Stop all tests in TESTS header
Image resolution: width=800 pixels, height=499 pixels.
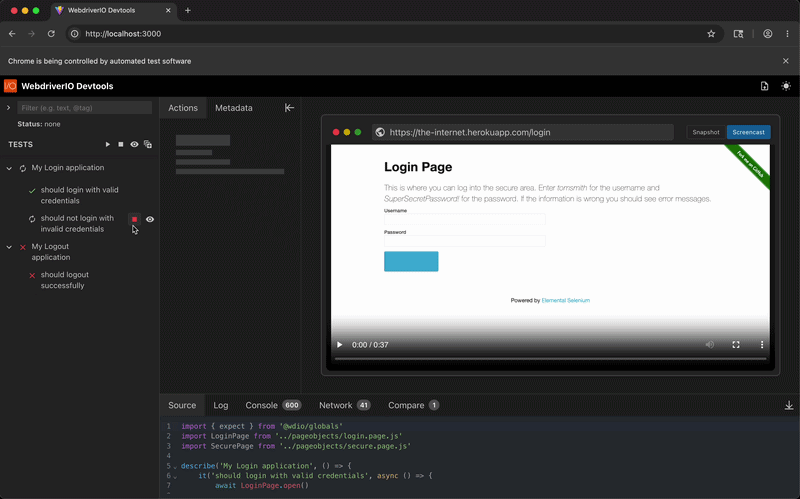click(x=121, y=144)
